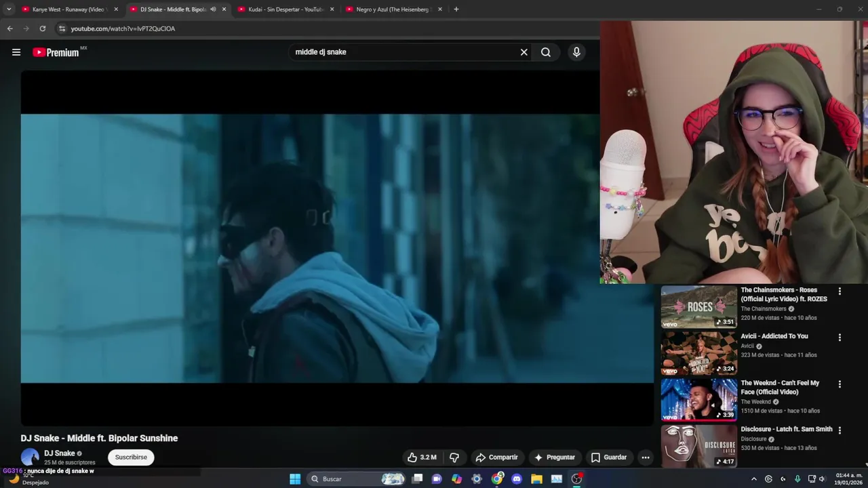Open more actions ellipsis under video
Screen dimensions: 868x488
click(646, 457)
